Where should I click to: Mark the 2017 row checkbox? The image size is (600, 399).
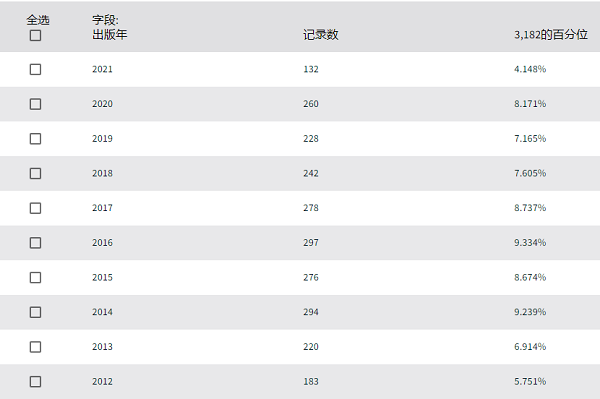tap(36, 208)
